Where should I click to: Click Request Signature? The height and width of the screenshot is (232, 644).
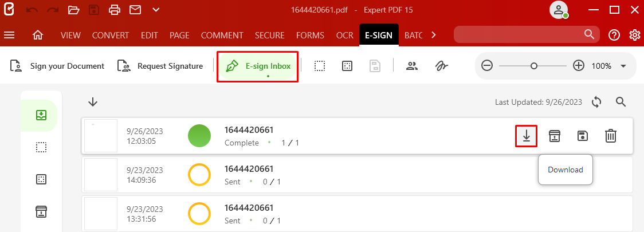click(x=160, y=66)
